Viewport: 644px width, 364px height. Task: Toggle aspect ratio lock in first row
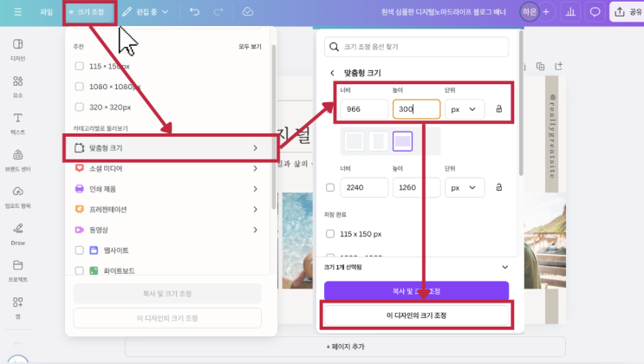click(x=498, y=109)
